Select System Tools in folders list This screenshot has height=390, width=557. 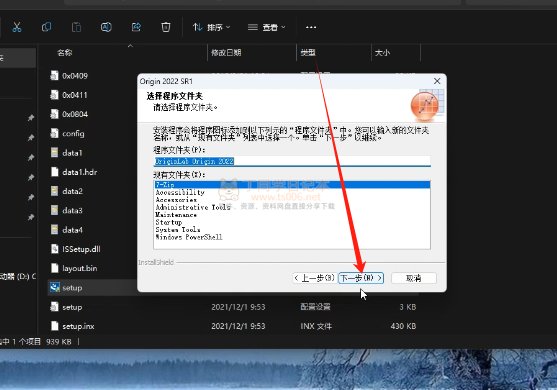coord(178,229)
